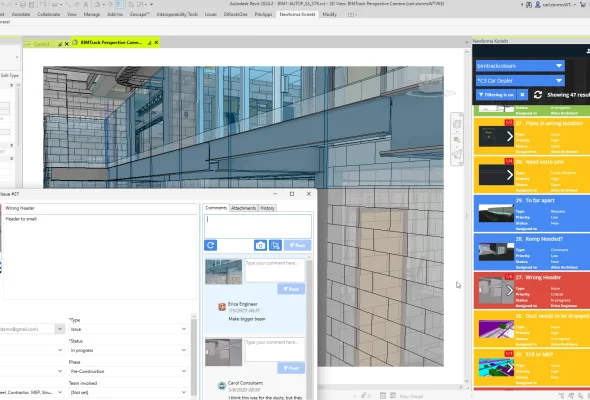590x400 pixels.
Task: Select issue 29 To far apart card
Action: 531,213
